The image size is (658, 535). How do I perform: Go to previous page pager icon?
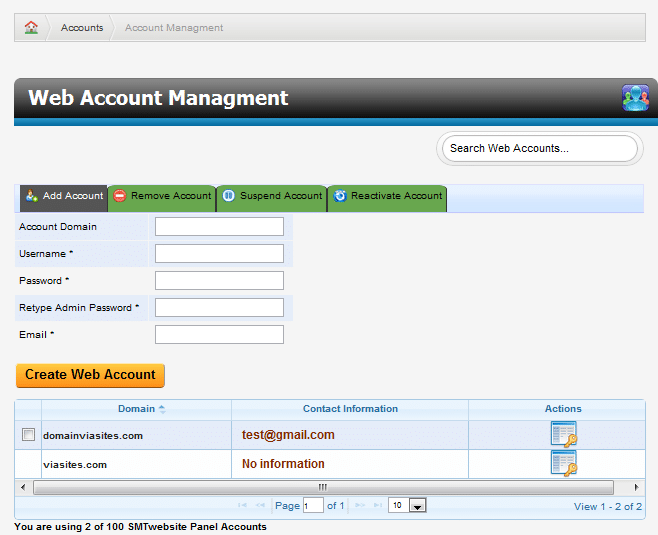tap(261, 506)
